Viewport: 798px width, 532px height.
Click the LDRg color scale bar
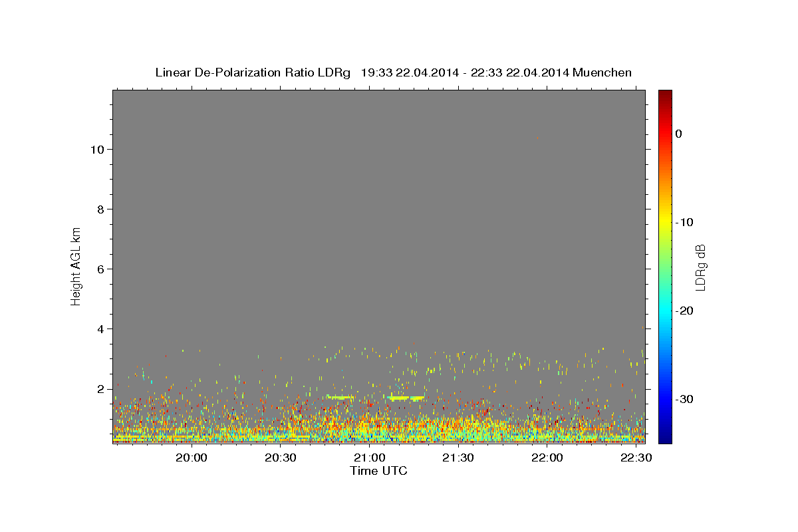(665, 267)
